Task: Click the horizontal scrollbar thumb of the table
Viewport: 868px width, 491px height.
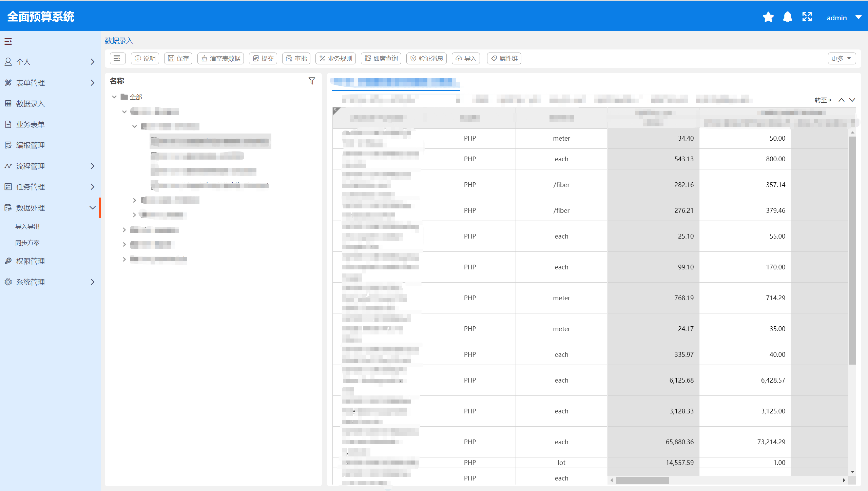Action: click(x=642, y=480)
